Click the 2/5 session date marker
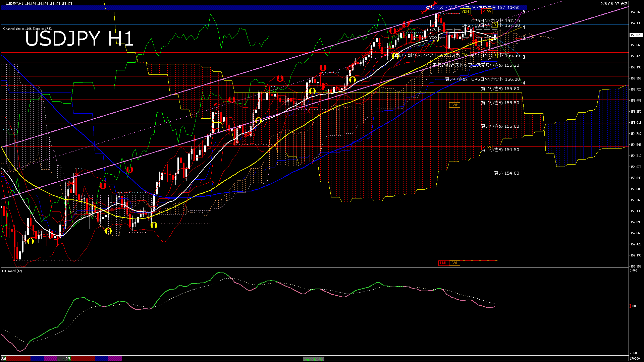This screenshot has height=362, width=644. tap(4, 359)
